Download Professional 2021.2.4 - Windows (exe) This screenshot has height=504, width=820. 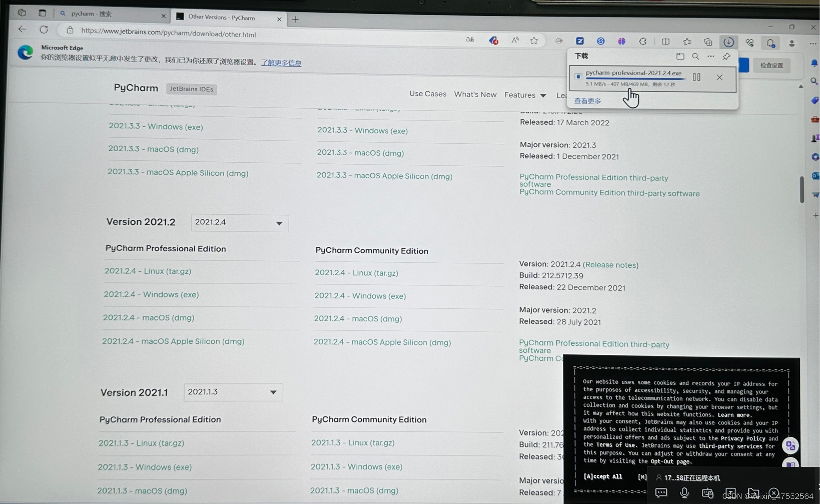(151, 295)
